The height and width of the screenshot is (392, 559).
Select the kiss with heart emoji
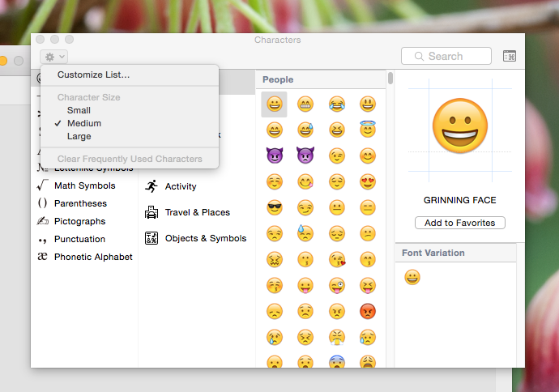pos(337,259)
